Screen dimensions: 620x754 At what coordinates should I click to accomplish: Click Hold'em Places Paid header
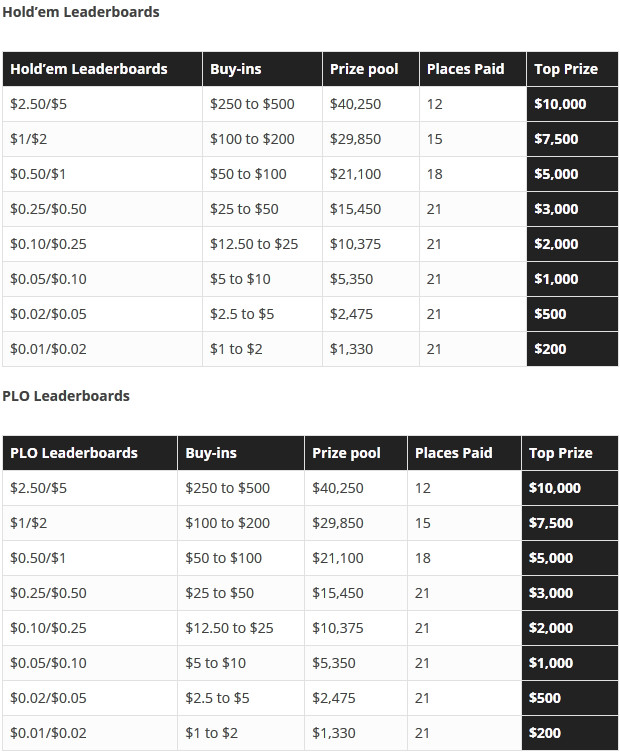coord(473,69)
